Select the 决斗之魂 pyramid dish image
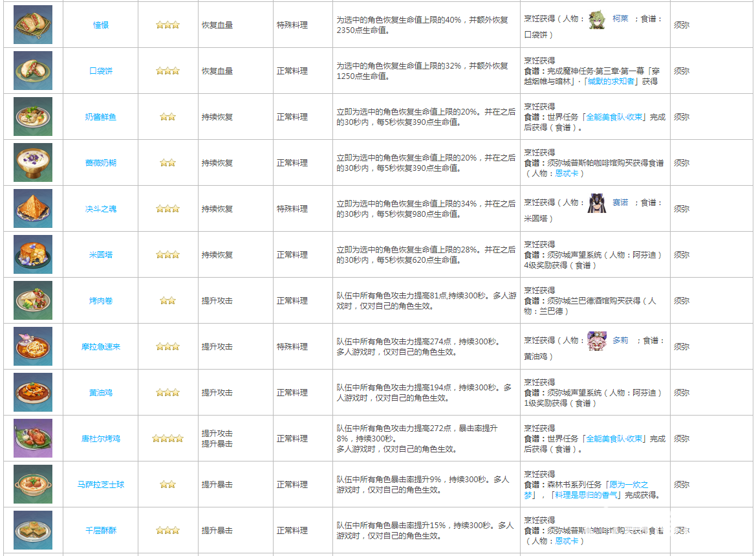 point(33,208)
